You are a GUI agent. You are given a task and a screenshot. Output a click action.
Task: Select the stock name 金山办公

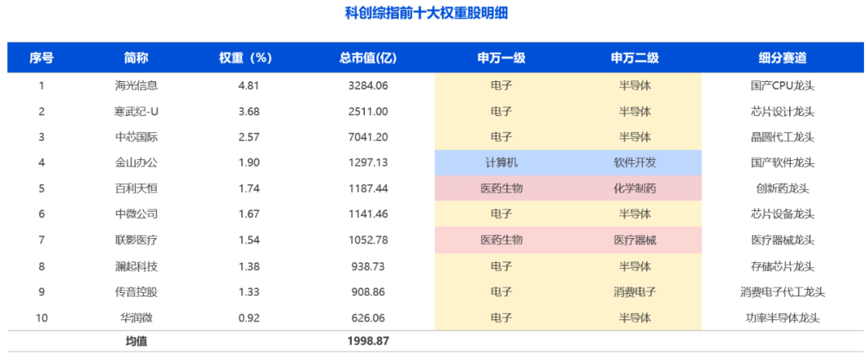[x=136, y=163]
